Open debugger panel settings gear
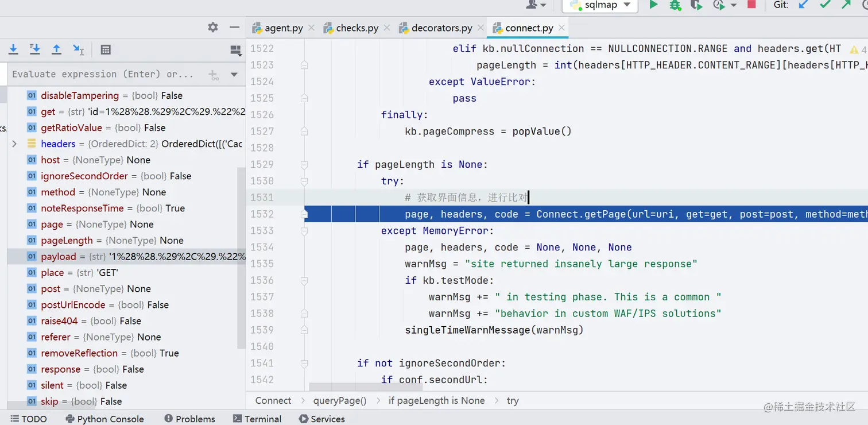This screenshot has height=425, width=868. point(213,27)
